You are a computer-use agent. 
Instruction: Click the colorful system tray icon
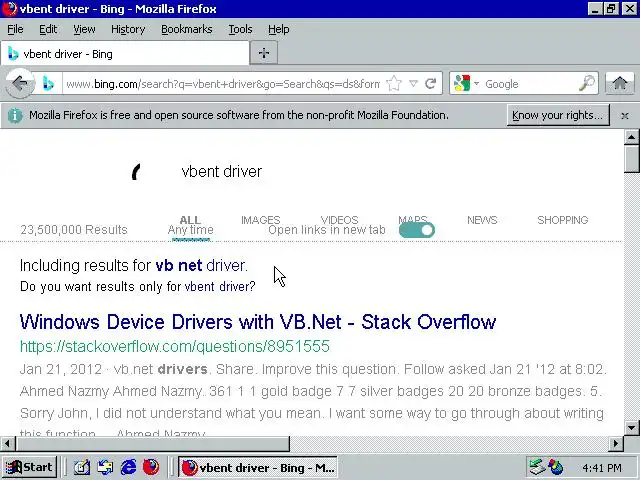coord(555,467)
